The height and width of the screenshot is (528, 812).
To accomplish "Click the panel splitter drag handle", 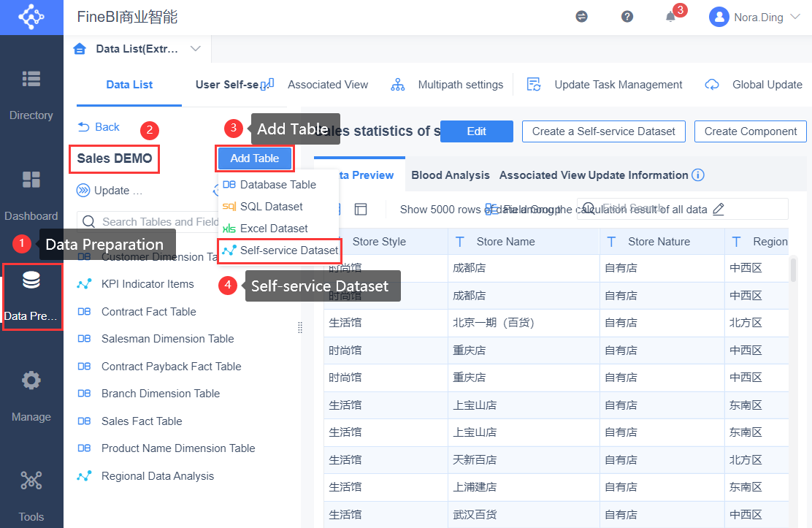I will (x=300, y=327).
